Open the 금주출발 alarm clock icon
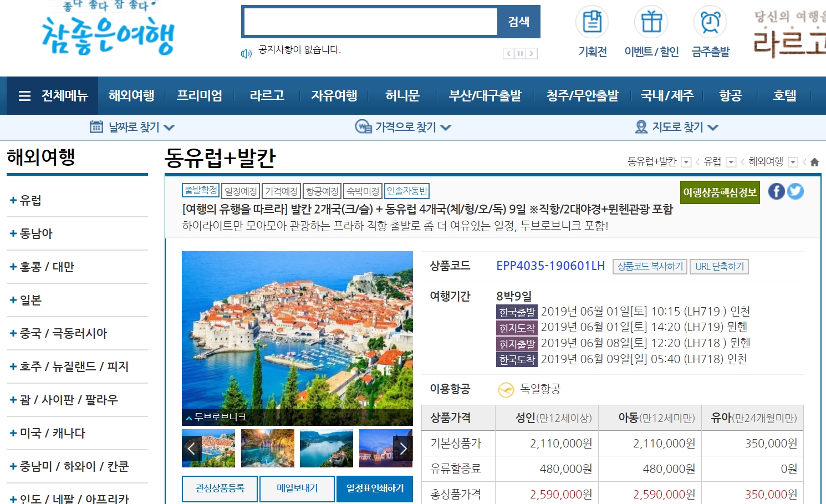The image size is (826, 504). (x=710, y=22)
